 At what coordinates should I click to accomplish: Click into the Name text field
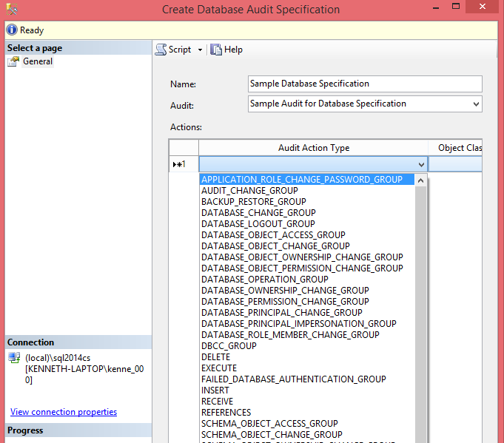click(365, 84)
